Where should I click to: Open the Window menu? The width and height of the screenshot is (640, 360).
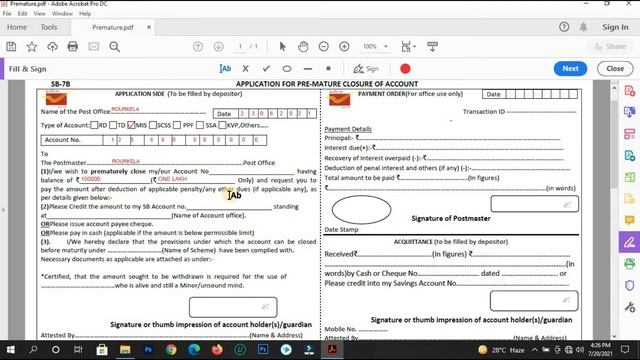(x=62, y=13)
